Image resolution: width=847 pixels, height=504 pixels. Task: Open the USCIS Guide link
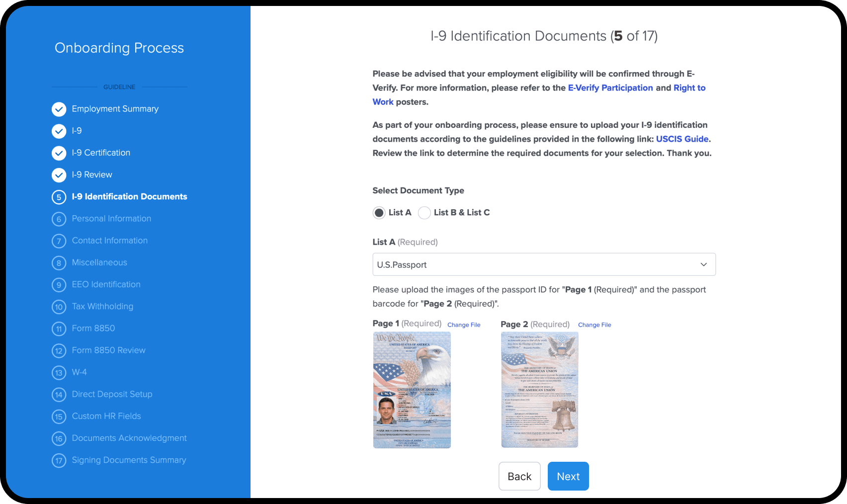(x=682, y=139)
